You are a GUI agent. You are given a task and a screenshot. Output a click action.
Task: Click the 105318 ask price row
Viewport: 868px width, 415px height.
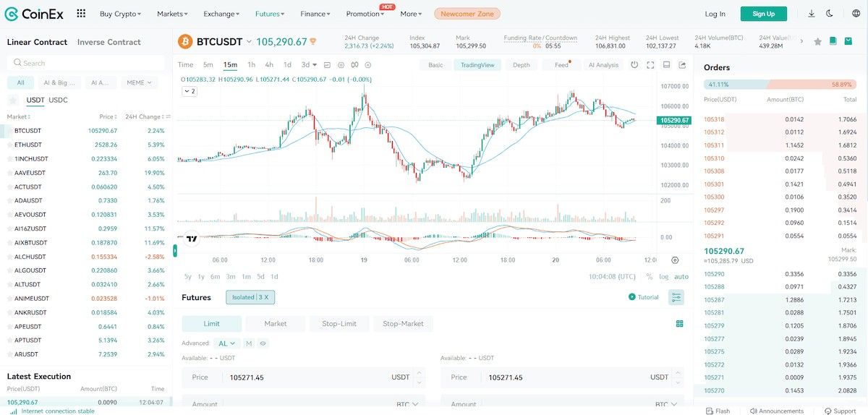(x=780, y=119)
